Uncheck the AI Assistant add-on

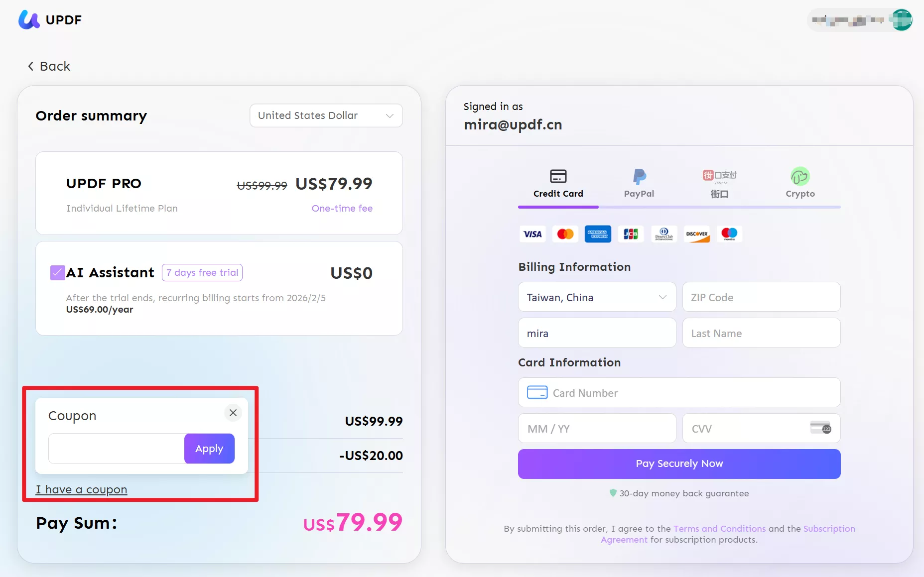tap(57, 272)
